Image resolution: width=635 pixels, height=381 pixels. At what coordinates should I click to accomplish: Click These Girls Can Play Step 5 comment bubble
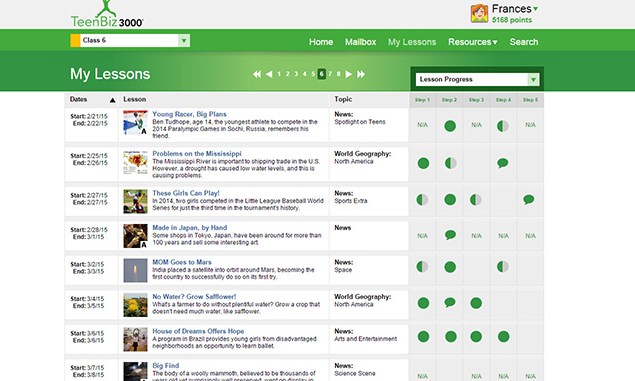528,200
